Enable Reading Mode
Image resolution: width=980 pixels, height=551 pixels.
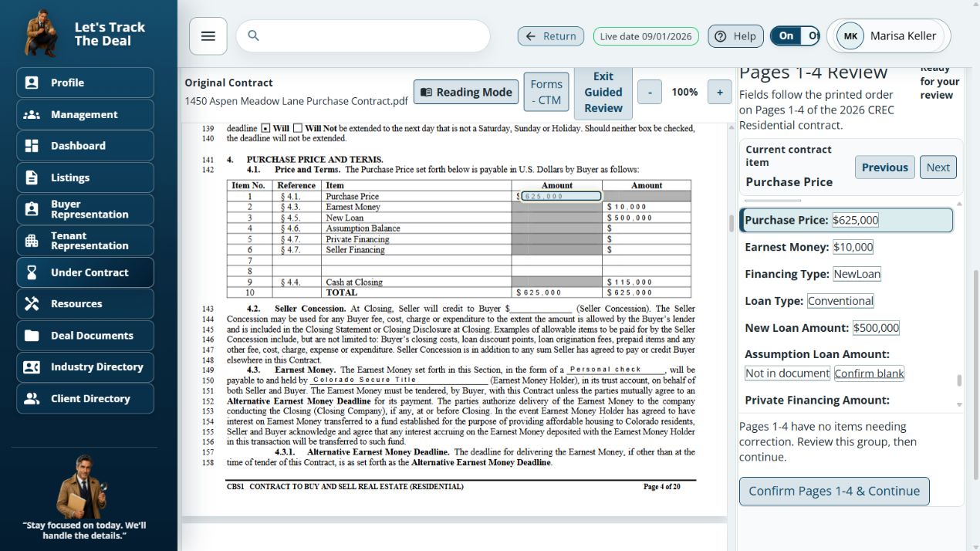465,92
